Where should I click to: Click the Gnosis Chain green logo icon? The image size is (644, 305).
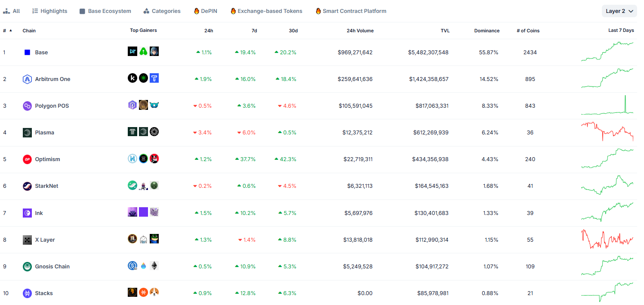27,266
